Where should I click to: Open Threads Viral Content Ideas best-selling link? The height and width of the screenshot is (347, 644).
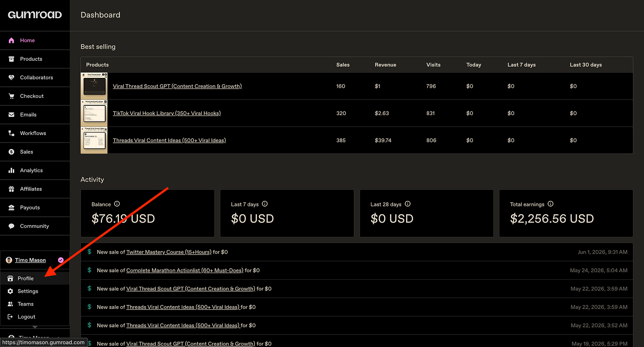169,140
